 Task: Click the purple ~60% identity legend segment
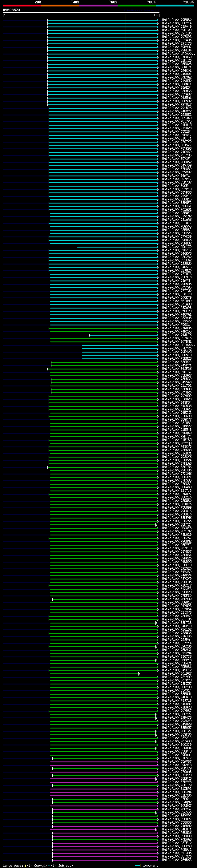[99, 6]
